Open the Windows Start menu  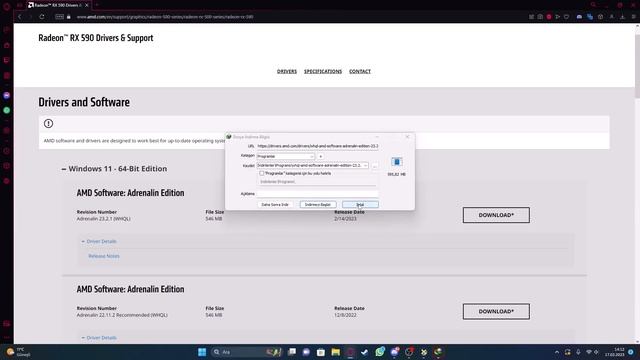(x=202, y=352)
